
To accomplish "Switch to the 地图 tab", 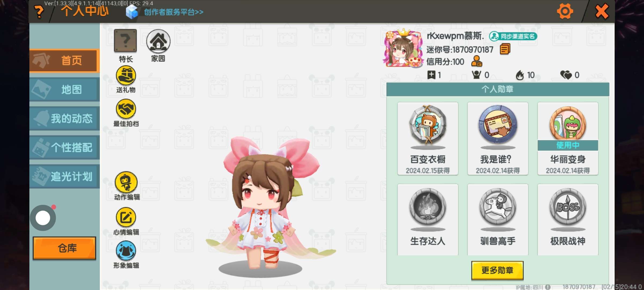I will (x=64, y=89).
